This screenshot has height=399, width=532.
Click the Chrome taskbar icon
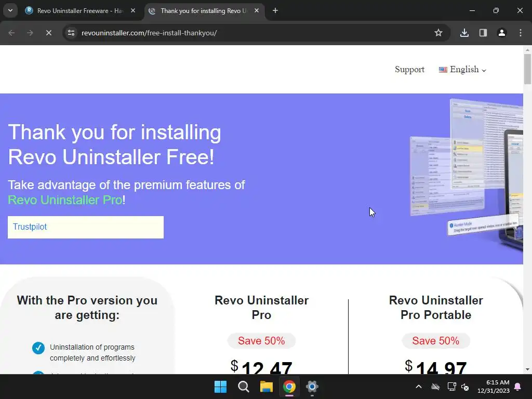(x=289, y=387)
